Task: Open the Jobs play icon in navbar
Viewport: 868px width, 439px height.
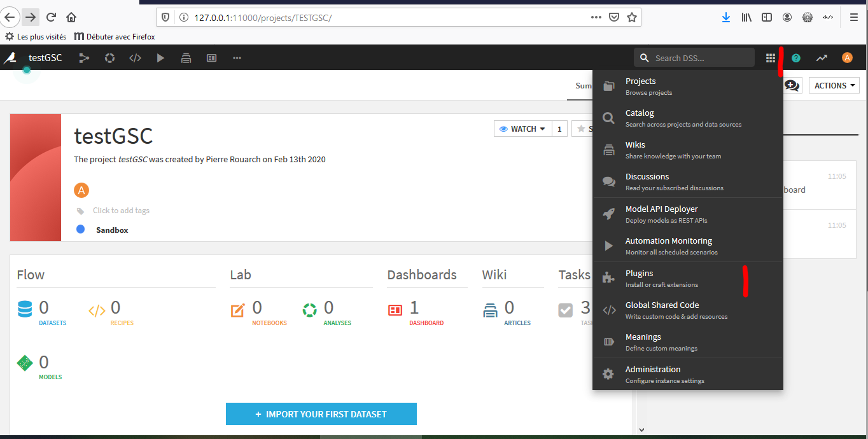Action: tap(160, 58)
